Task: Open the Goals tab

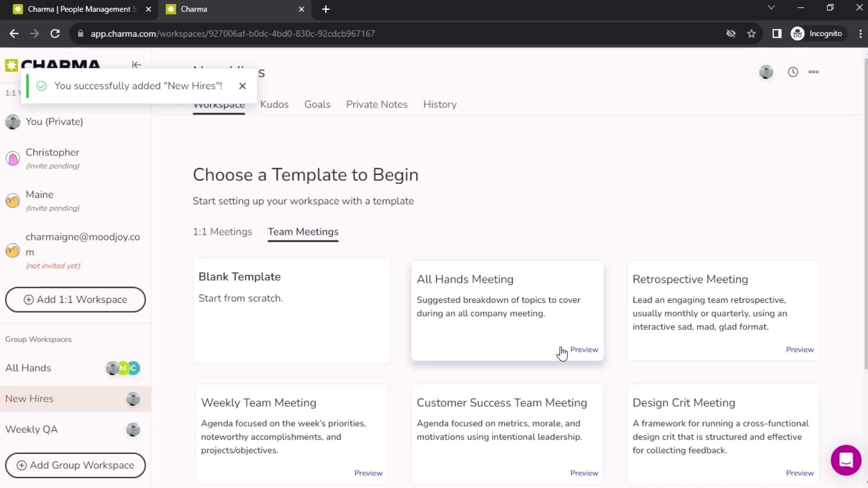Action: tap(317, 104)
